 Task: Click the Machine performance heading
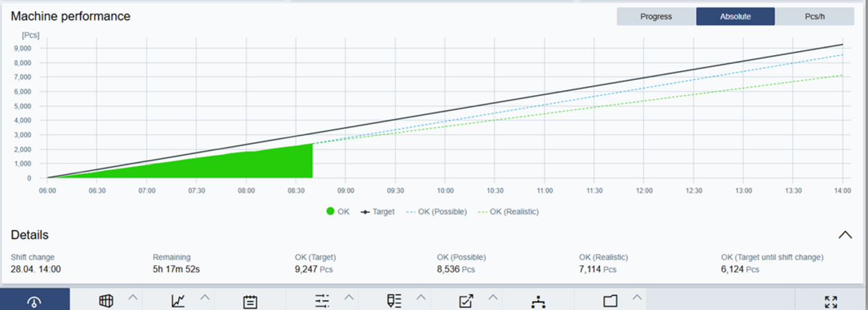70,16
